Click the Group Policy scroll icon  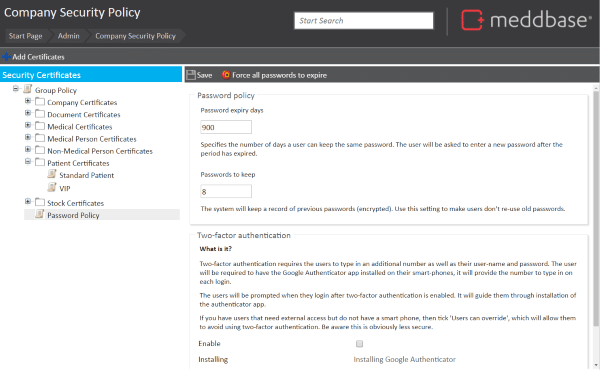coord(28,90)
